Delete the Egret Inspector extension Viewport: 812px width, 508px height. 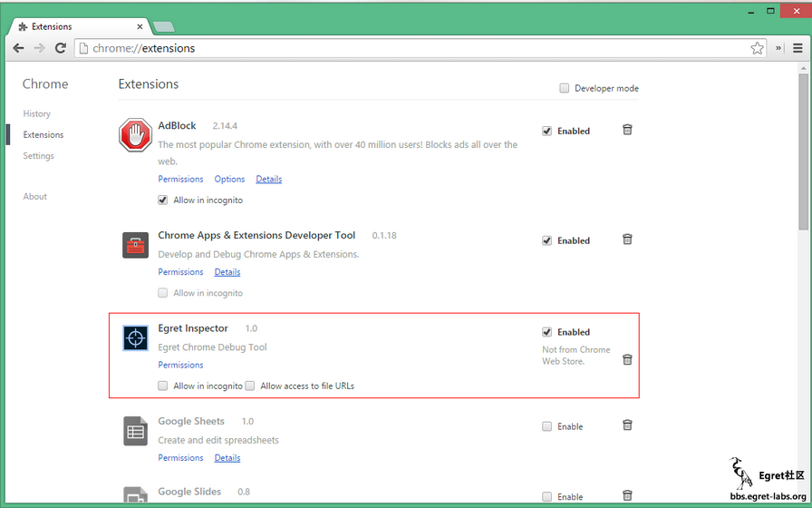pyautogui.click(x=627, y=360)
